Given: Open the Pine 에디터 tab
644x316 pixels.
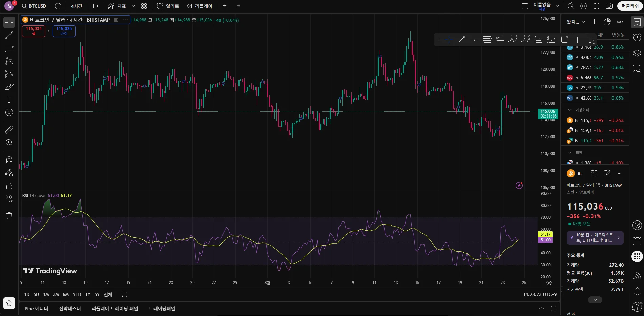Looking at the screenshot, I should tap(36, 309).
